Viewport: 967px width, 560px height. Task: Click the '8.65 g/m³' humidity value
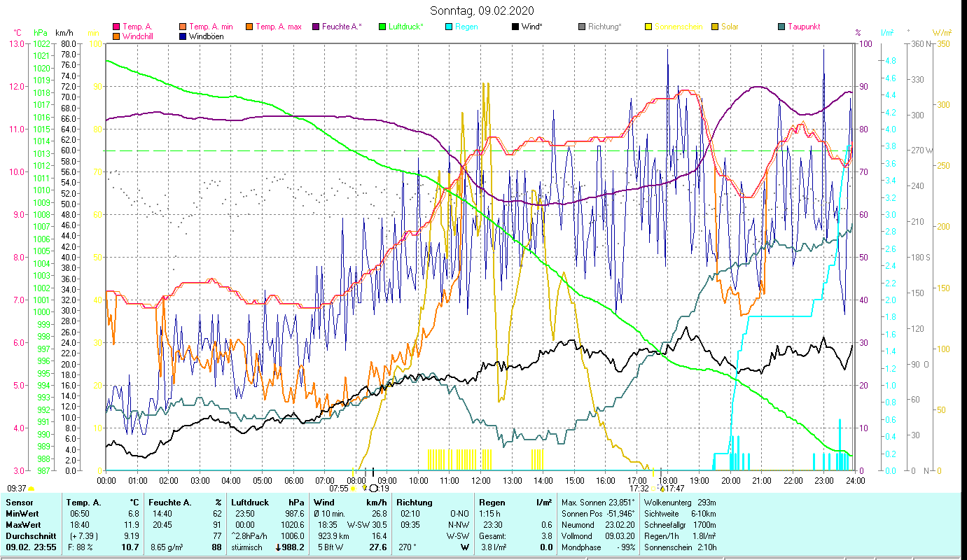tap(167, 547)
